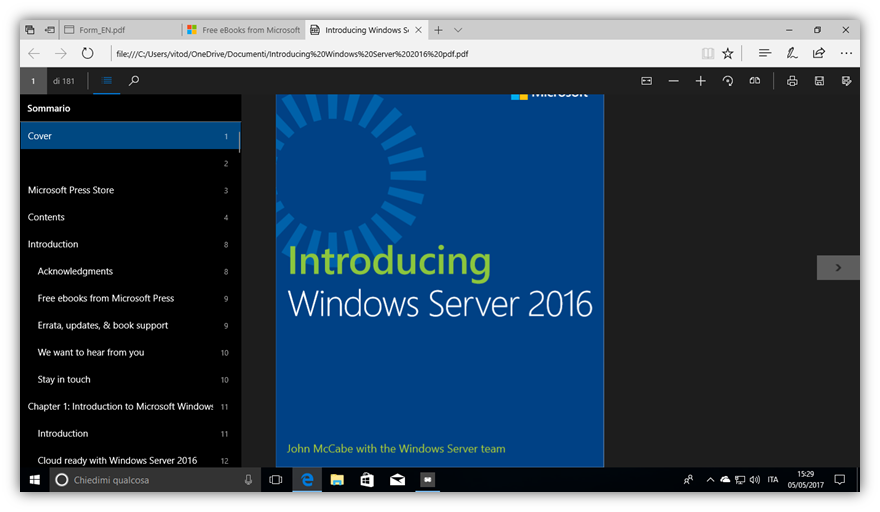Zoom out with the minus icon

point(674,81)
